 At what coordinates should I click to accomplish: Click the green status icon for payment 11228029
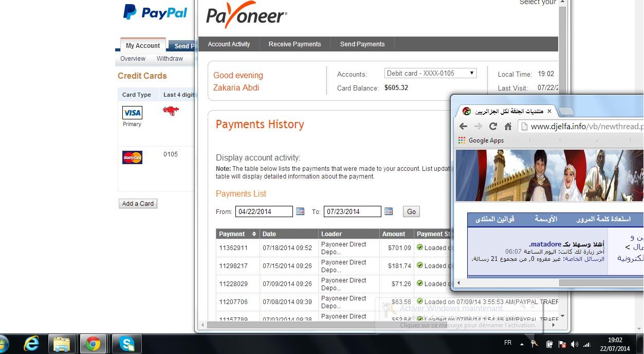(x=419, y=284)
